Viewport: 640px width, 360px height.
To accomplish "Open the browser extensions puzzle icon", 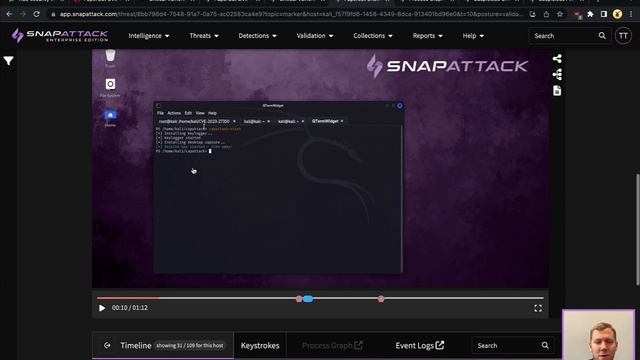I will pos(590,14).
